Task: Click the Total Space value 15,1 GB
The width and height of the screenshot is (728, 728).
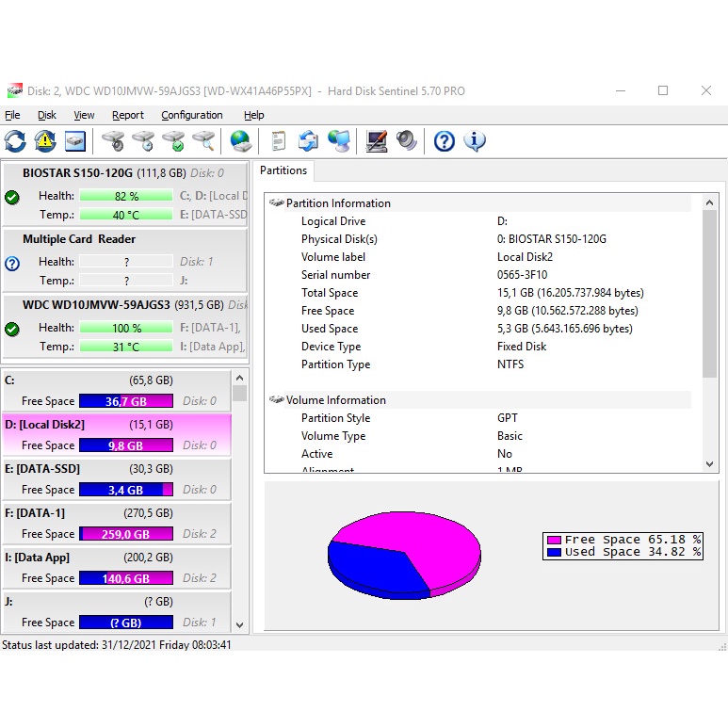Action: point(570,293)
